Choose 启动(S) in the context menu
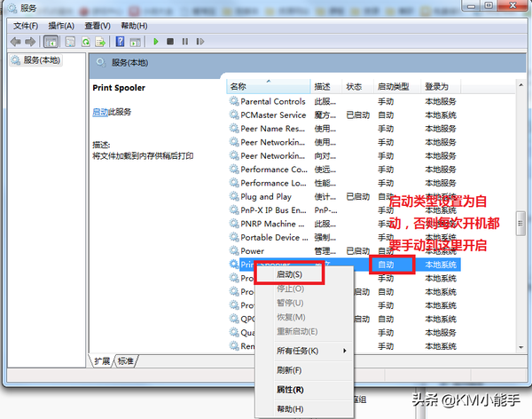Screen dimensions: 532x419 point(289,275)
